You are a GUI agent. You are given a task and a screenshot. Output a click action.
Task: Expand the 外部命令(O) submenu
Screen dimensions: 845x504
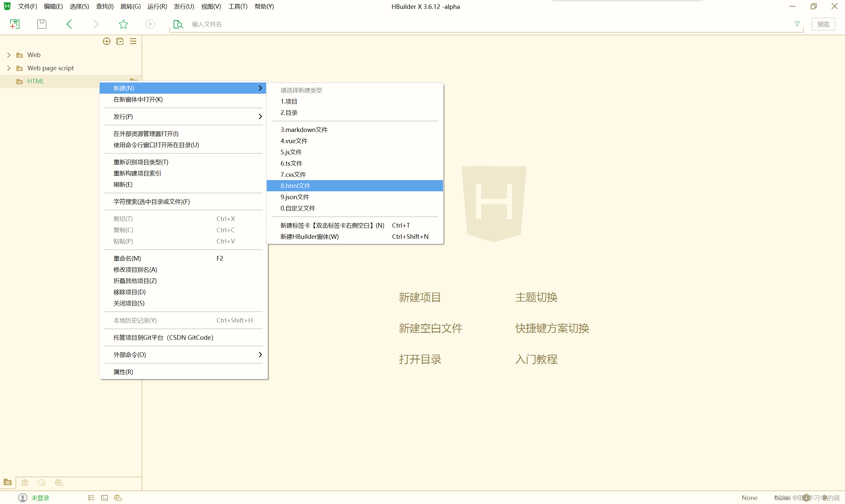coord(184,355)
